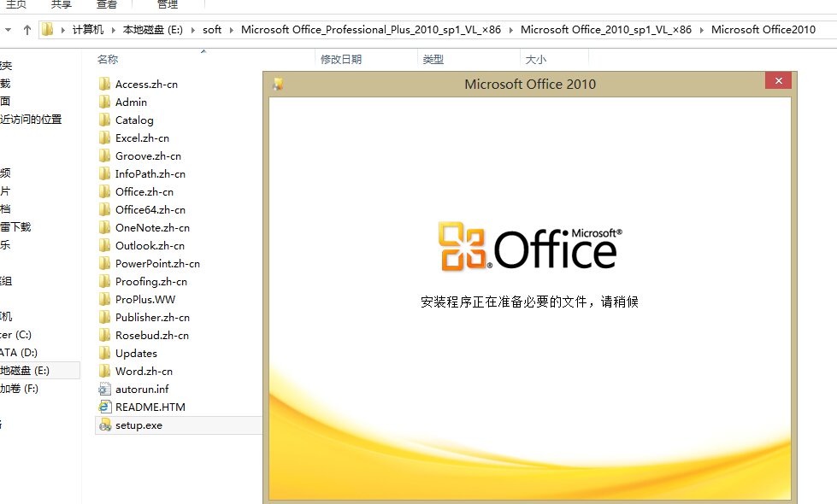The image size is (837, 504).
Task: Select the OneNote.zh-cn folder icon
Action: (104, 228)
